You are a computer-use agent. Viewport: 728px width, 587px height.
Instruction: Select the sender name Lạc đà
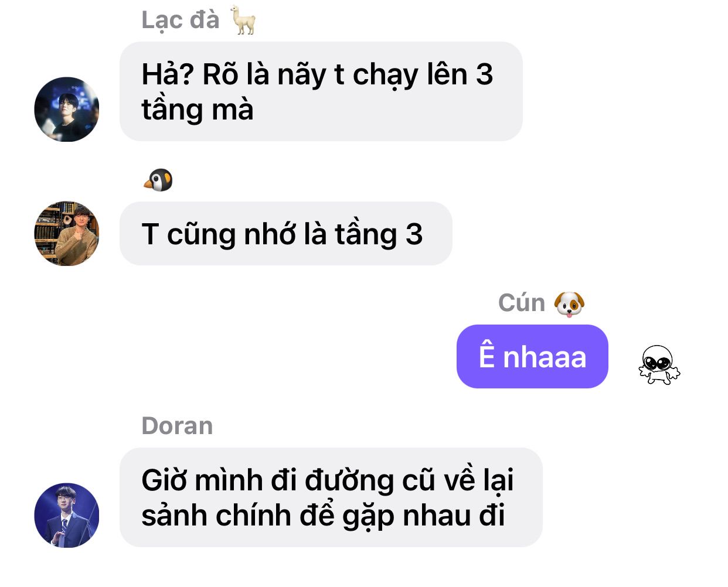[x=181, y=21]
